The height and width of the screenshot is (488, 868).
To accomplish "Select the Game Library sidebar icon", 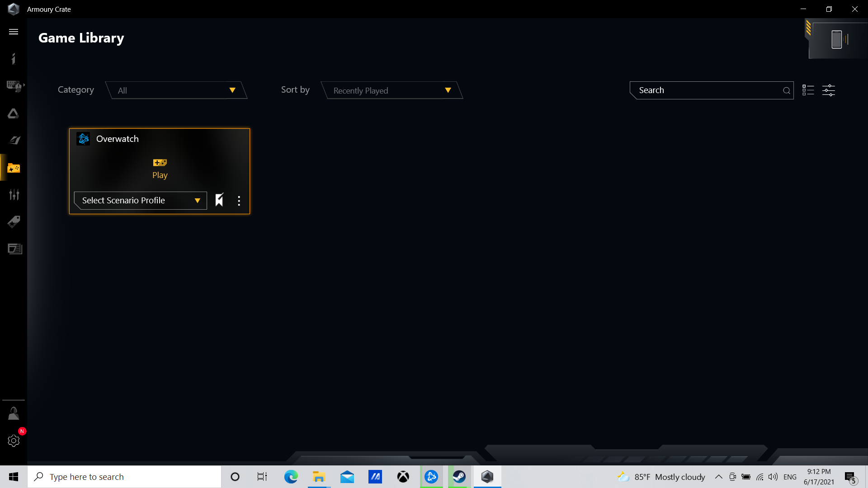I will [x=14, y=168].
